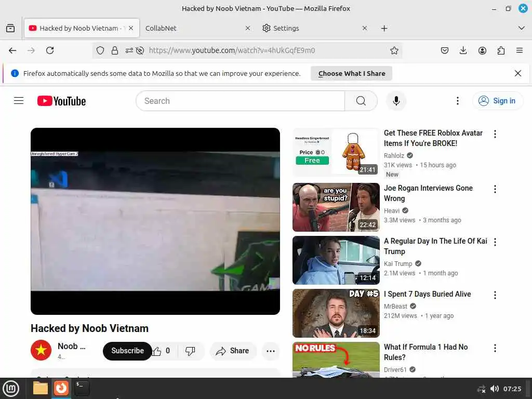Open options for Buried Alive video
The image size is (532, 399).
(x=495, y=295)
